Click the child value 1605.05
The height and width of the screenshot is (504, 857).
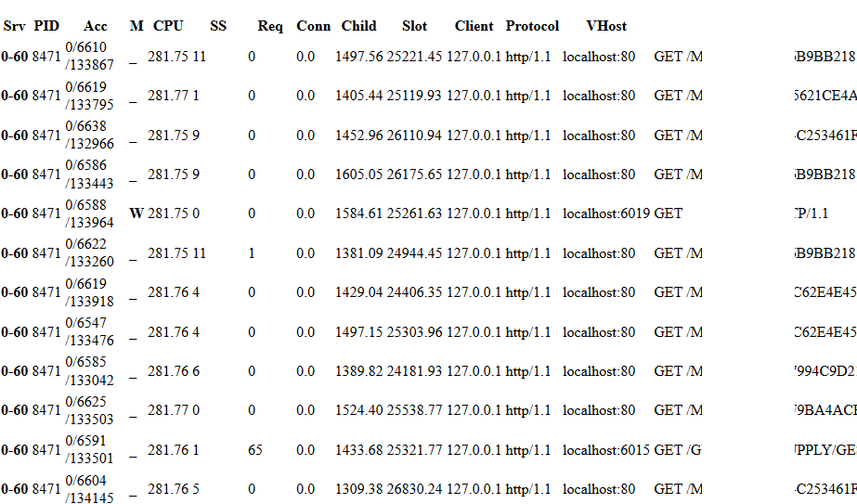pyautogui.click(x=359, y=174)
